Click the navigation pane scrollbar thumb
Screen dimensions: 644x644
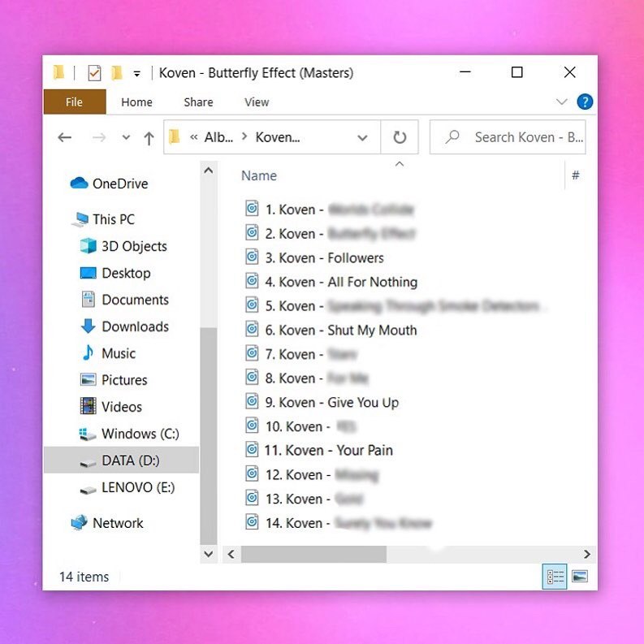pos(209,435)
